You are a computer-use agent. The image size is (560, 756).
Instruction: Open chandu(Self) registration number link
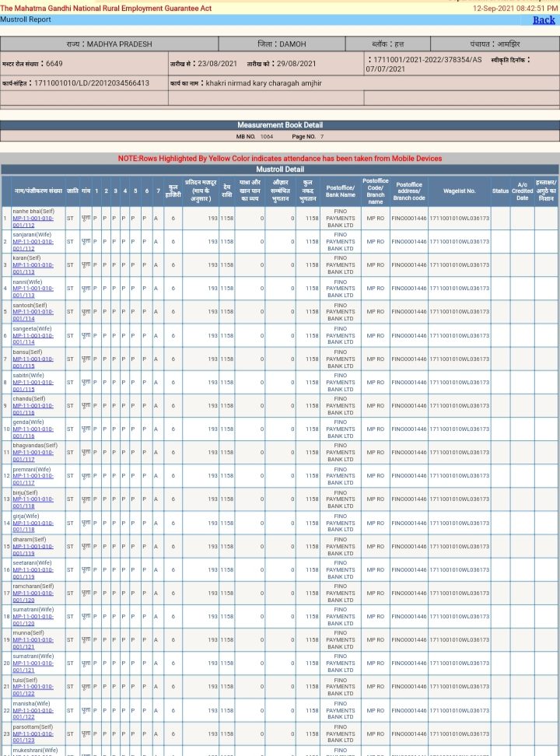coord(33,409)
